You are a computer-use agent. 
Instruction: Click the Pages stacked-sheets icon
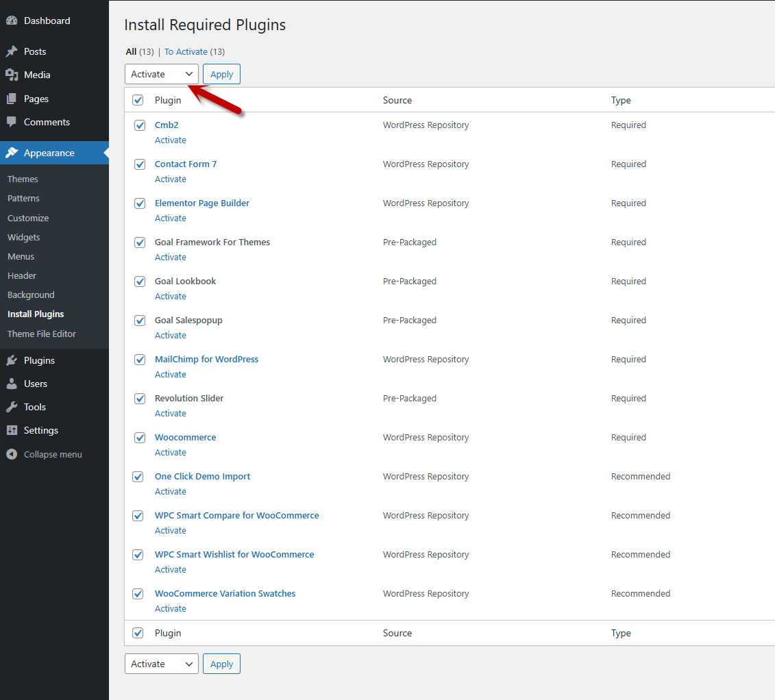[x=12, y=99]
